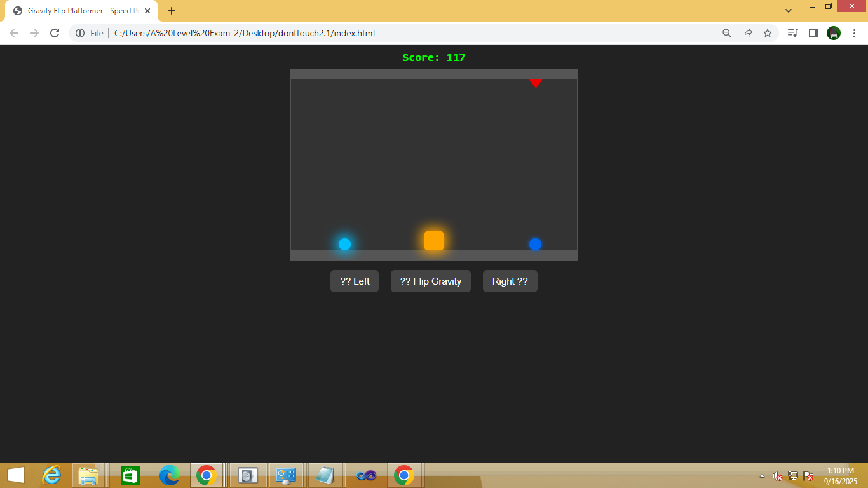Go back to the previous page
Screen dimensions: 868x488
(14, 33)
